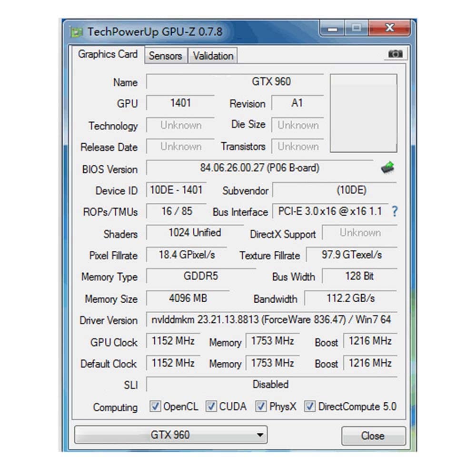Image resolution: width=476 pixels, height=476 pixels.
Task: Click the PCI-E 3.0 x16 bus interface field
Action: click(x=331, y=211)
